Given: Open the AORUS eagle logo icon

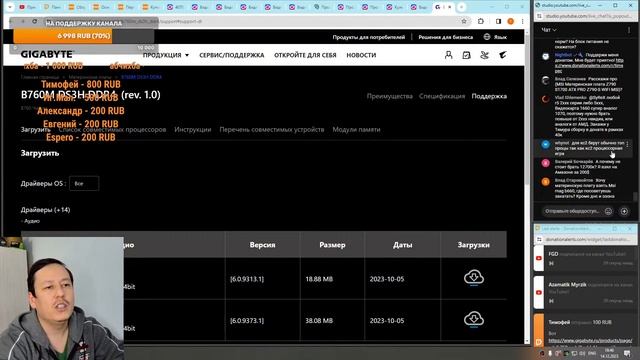Looking at the screenshot, I should click(x=502, y=55).
